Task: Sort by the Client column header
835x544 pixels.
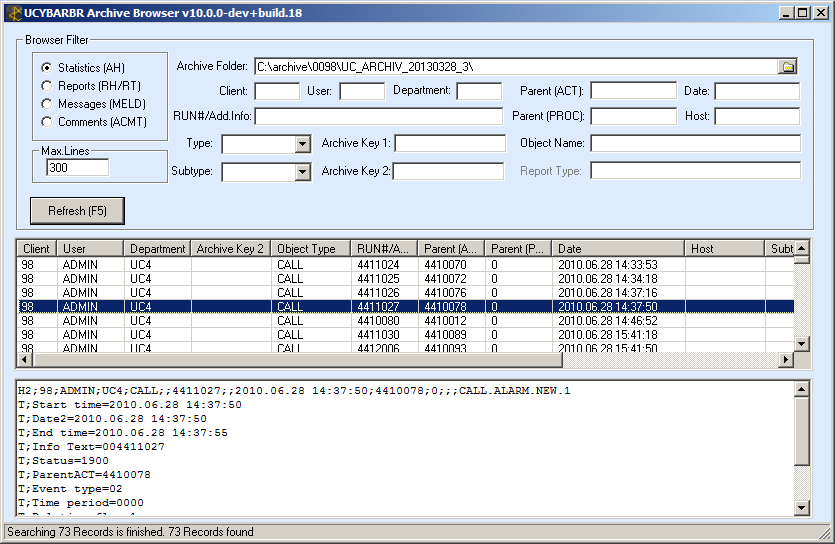Action: coord(36,249)
